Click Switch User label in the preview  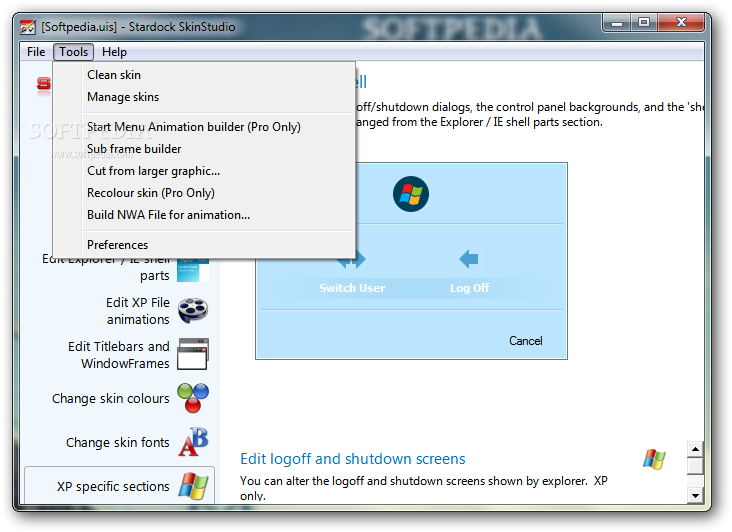352,288
